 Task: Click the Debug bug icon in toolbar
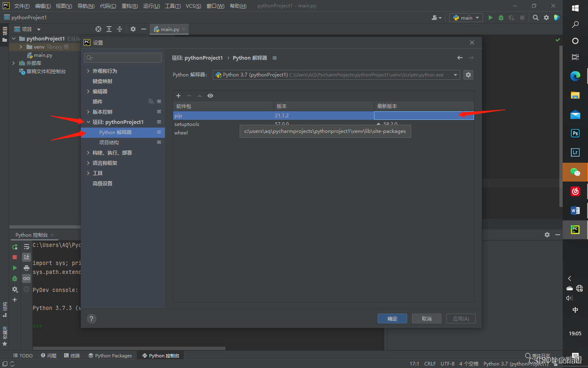[501, 18]
